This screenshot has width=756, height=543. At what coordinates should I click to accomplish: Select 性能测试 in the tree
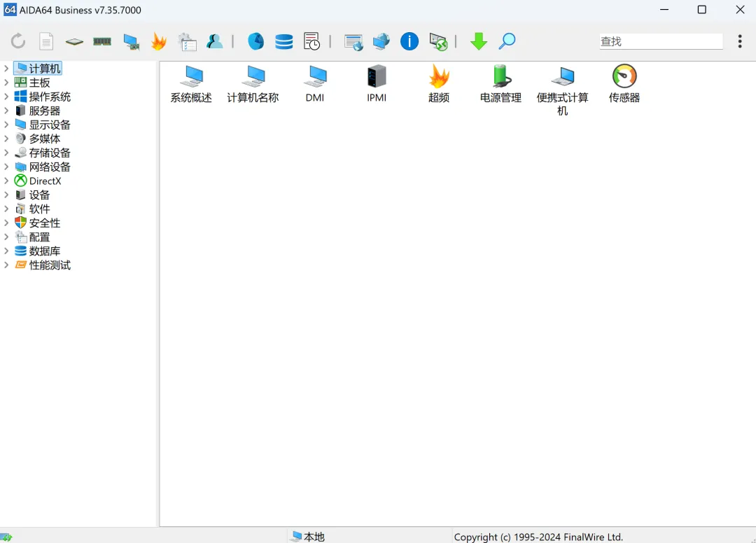(43, 265)
